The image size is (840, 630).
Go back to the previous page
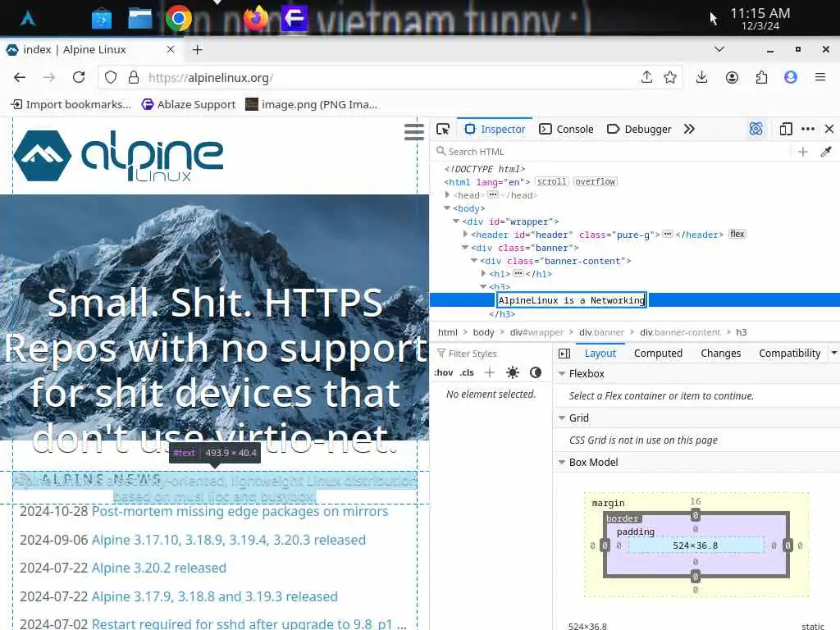click(20, 78)
